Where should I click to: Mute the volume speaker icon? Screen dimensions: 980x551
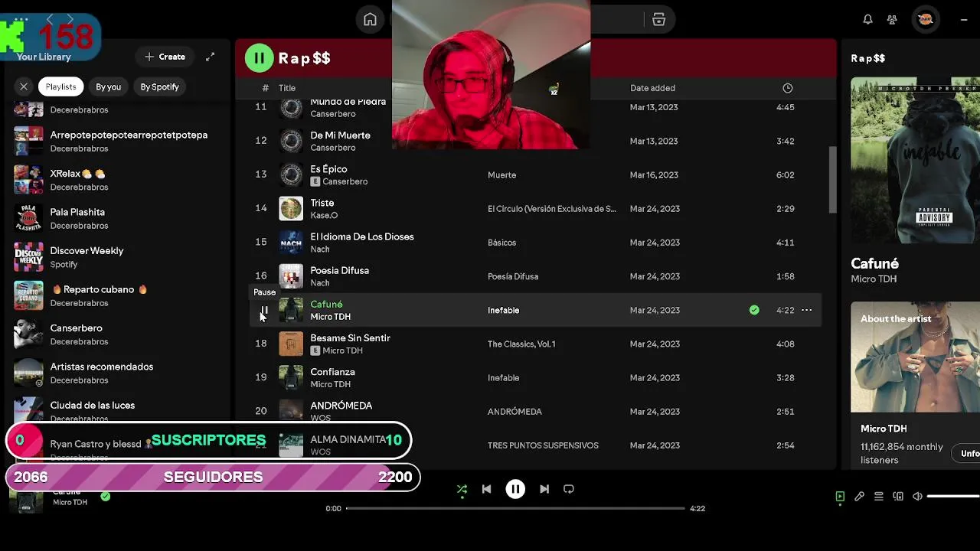point(917,497)
